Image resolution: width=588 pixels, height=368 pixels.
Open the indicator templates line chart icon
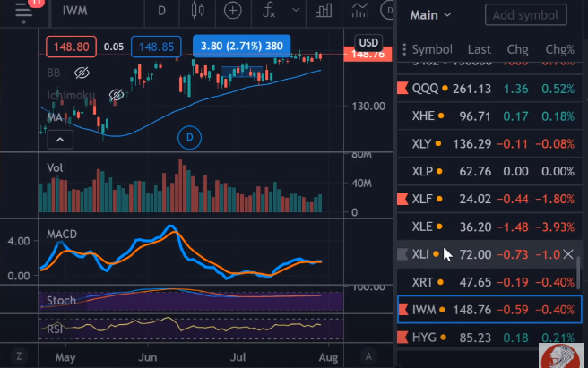coord(360,11)
